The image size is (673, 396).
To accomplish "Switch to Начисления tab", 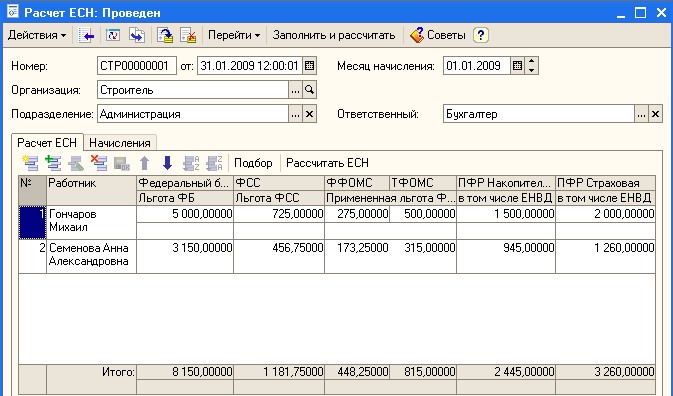I will 120,143.
